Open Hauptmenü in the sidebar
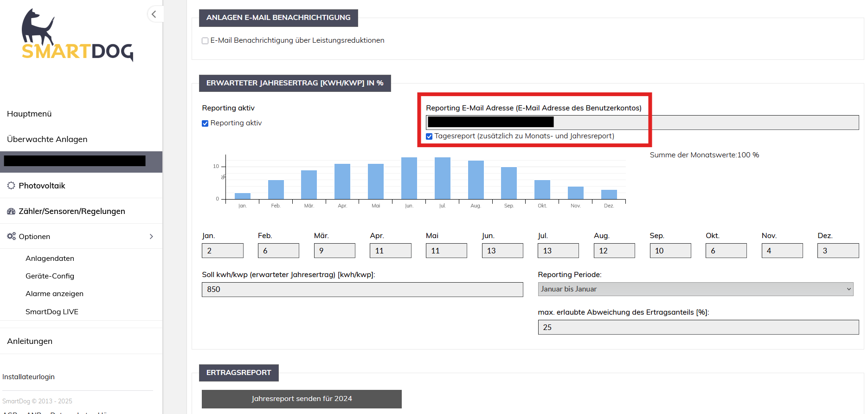This screenshot has width=868, height=414. (x=29, y=114)
